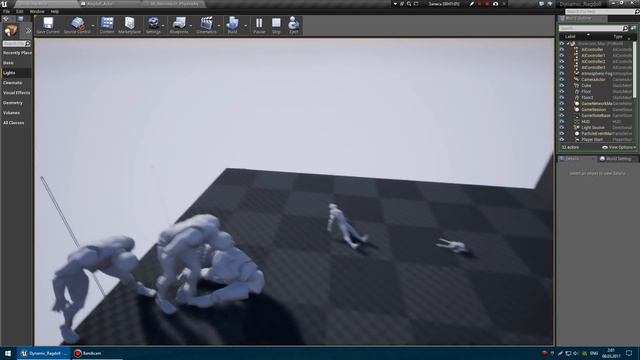Select the Place mode cube icon
Screen dimensions: 640x360
[11, 30]
